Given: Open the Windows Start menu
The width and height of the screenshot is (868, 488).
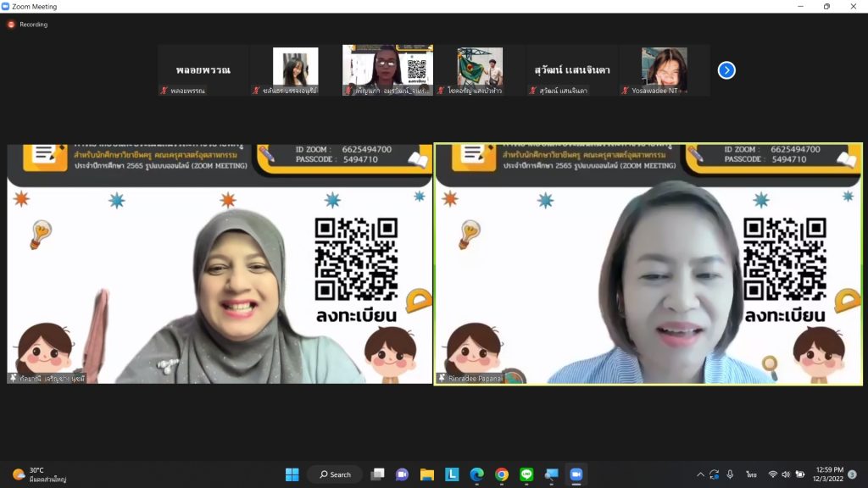Looking at the screenshot, I should pyautogui.click(x=292, y=474).
